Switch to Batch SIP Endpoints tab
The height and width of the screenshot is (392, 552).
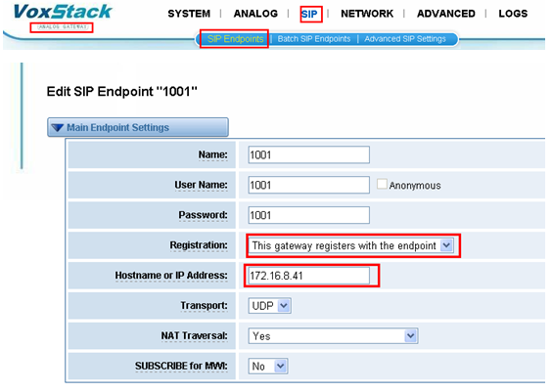coord(314,39)
